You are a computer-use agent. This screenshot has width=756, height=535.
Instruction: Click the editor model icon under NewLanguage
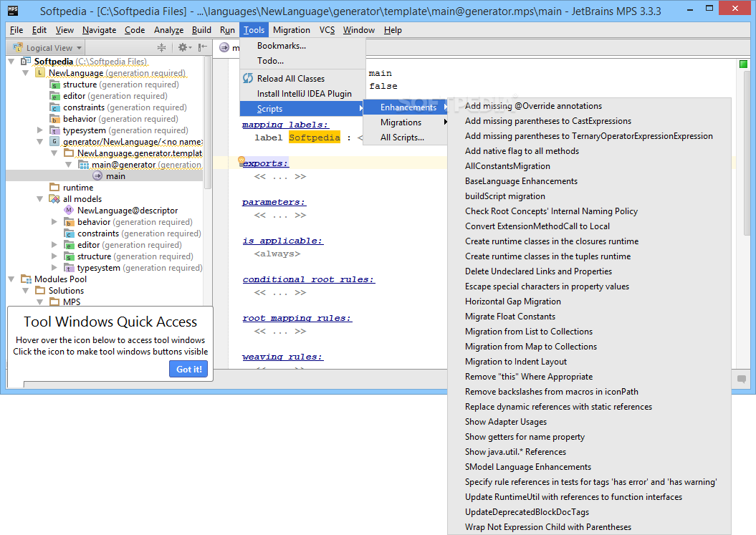(55, 96)
